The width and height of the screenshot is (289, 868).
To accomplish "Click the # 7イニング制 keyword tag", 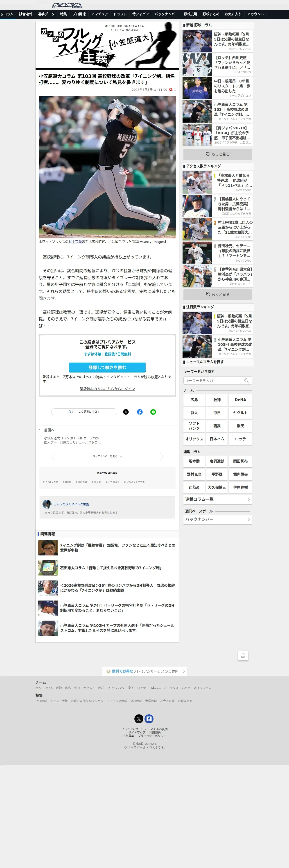I will pos(50,482).
